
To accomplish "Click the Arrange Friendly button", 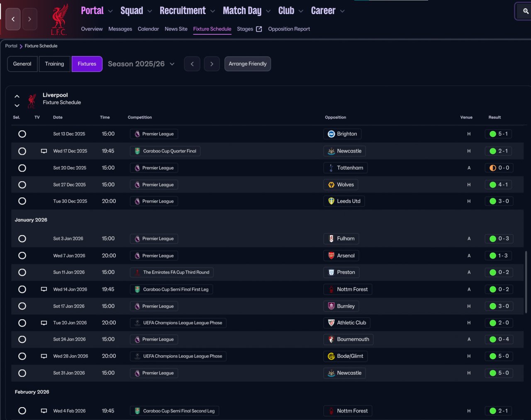I will 248,64.
